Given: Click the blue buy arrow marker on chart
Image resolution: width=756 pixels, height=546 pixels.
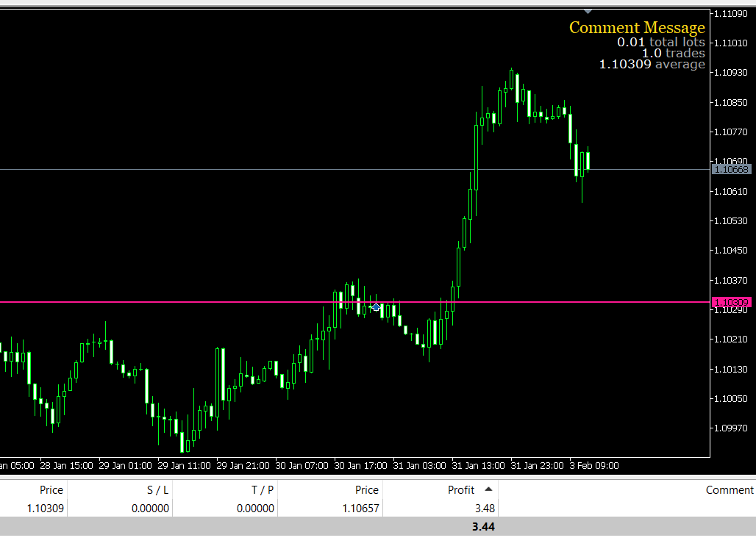Looking at the screenshot, I should [376, 307].
